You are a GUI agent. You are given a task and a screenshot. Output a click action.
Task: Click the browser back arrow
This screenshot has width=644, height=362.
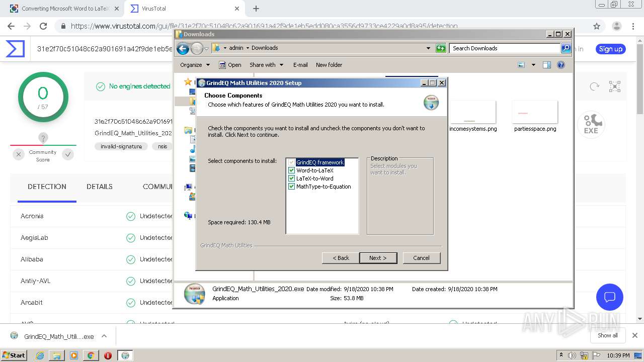click(x=11, y=26)
